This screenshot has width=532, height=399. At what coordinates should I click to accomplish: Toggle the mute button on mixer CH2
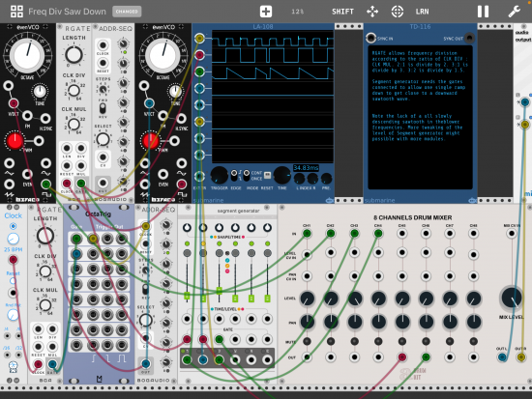tap(331, 341)
